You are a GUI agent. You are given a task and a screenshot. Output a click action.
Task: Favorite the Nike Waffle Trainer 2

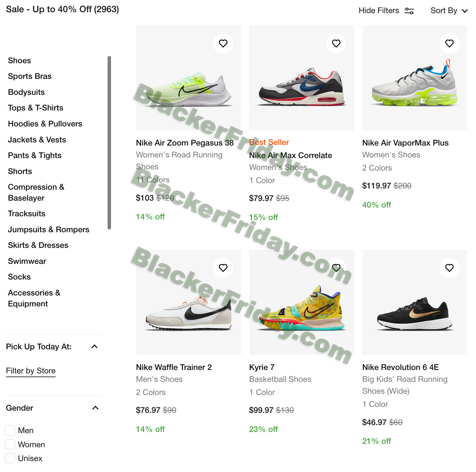click(x=223, y=268)
